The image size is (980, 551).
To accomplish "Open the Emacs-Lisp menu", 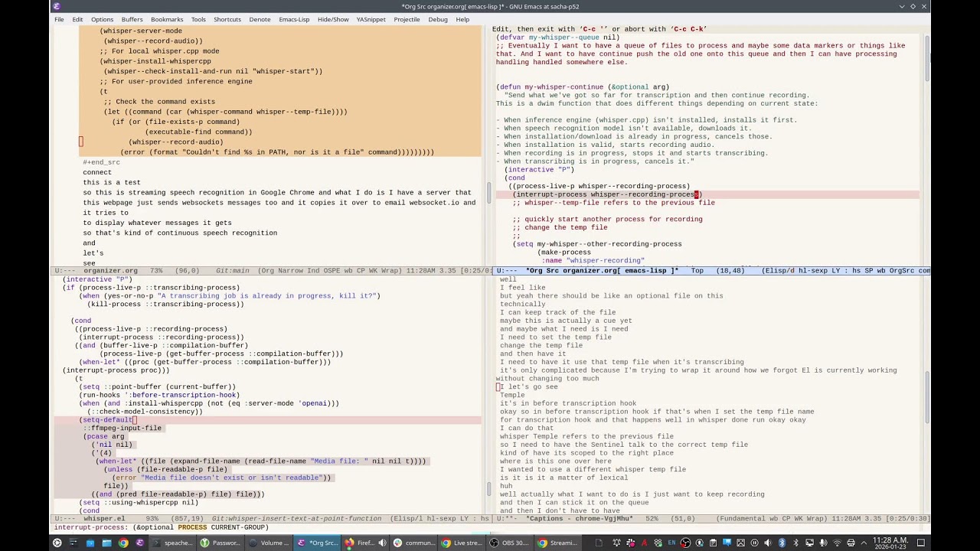I will tap(295, 19).
